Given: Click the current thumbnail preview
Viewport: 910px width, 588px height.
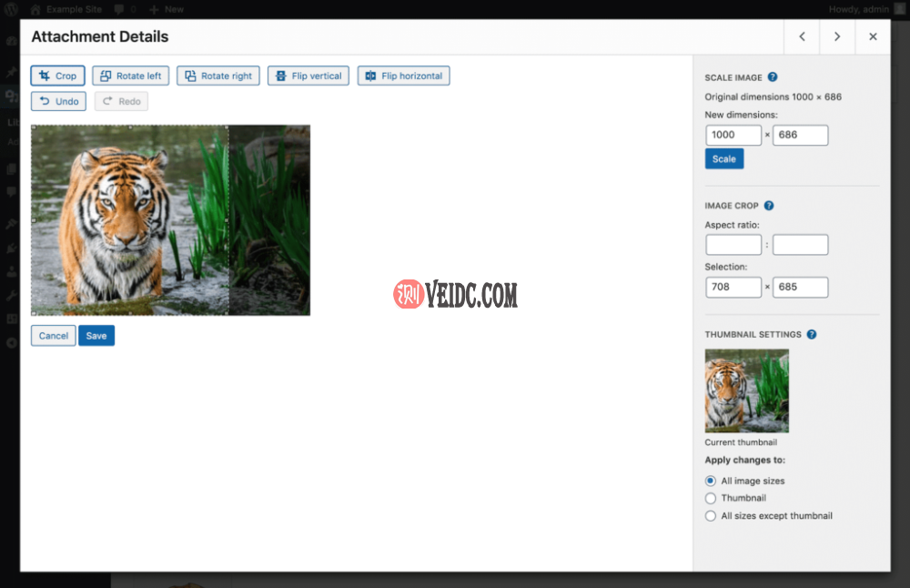Looking at the screenshot, I should [x=746, y=390].
